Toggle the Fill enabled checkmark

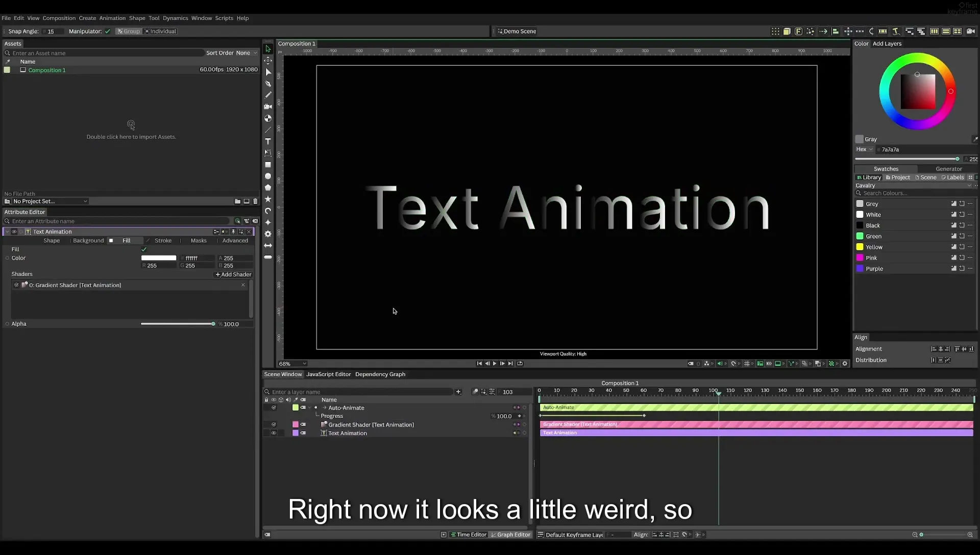(x=144, y=249)
